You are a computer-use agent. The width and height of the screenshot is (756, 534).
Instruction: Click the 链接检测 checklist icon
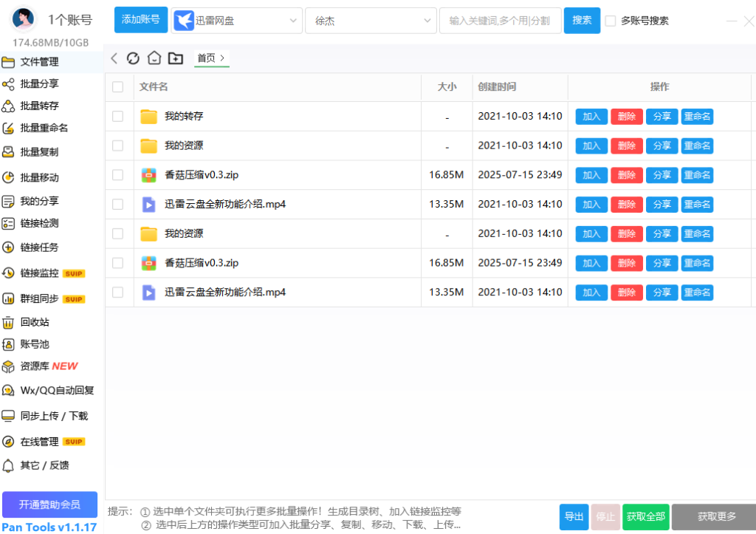coord(8,223)
